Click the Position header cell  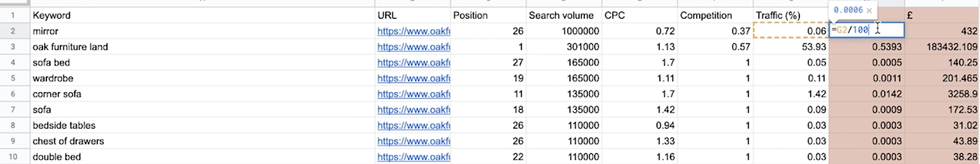coord(488,15)
